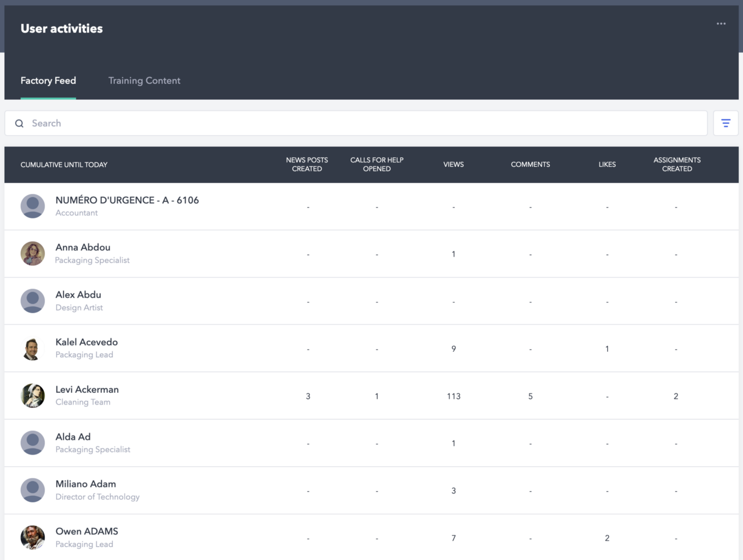
Task: Sort by Assignments Created column header
Action: 677,165
